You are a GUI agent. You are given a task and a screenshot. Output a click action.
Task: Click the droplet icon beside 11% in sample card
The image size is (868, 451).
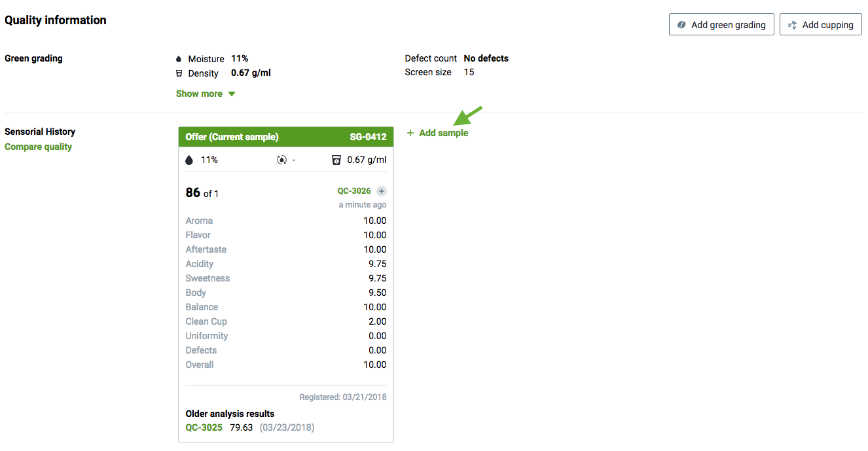189,160
